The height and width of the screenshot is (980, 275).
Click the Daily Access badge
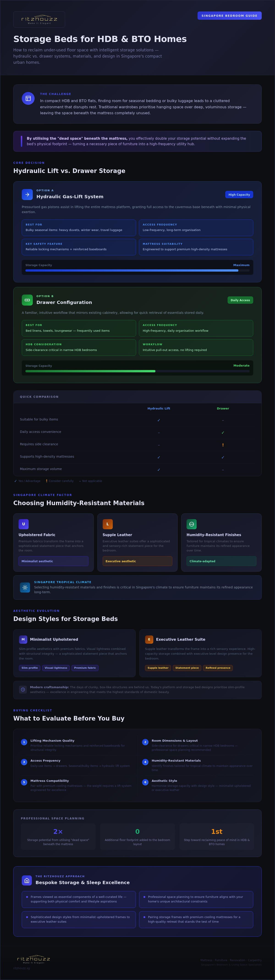[240, 300]
